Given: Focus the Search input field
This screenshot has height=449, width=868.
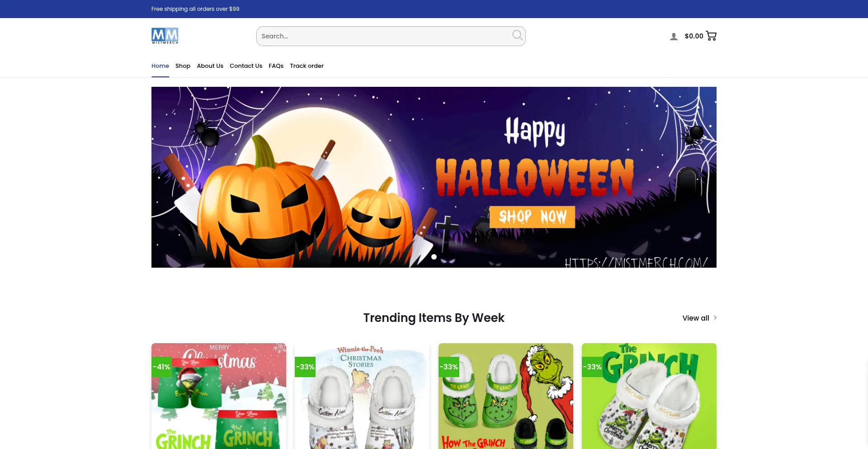Looking at the screenshot, I should tap(384, 36).
